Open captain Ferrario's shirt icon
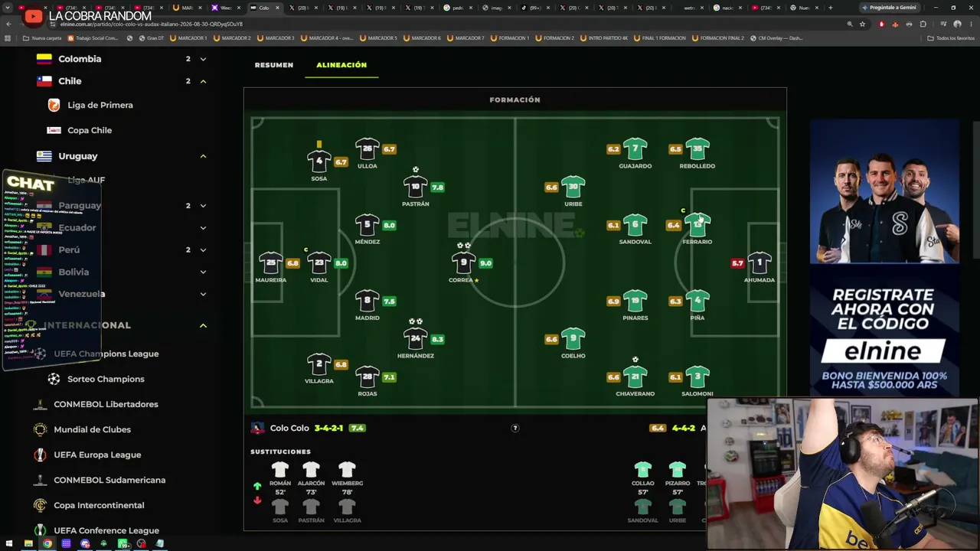This screenshot has width=980, height=551. 697,225
